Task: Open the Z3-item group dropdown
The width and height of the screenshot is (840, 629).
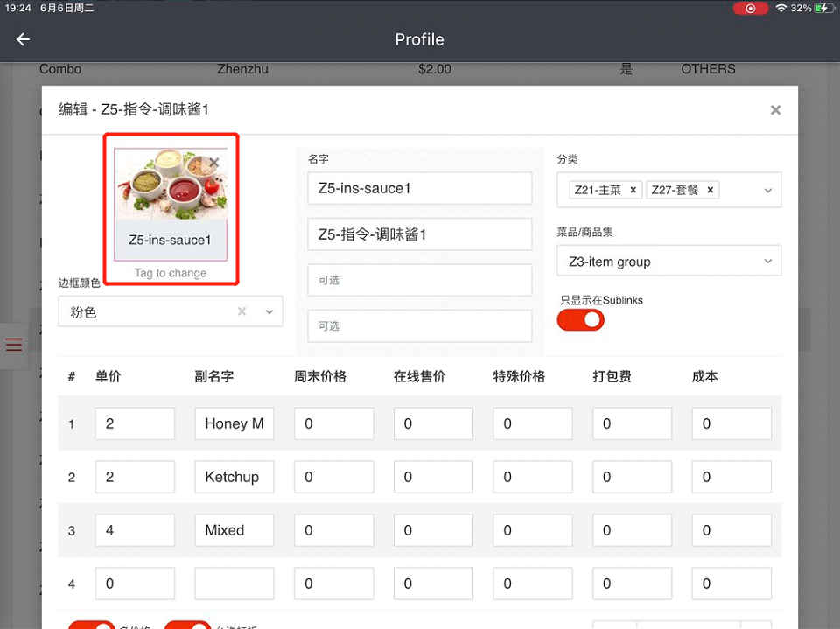Action: (x=669, y=261)
